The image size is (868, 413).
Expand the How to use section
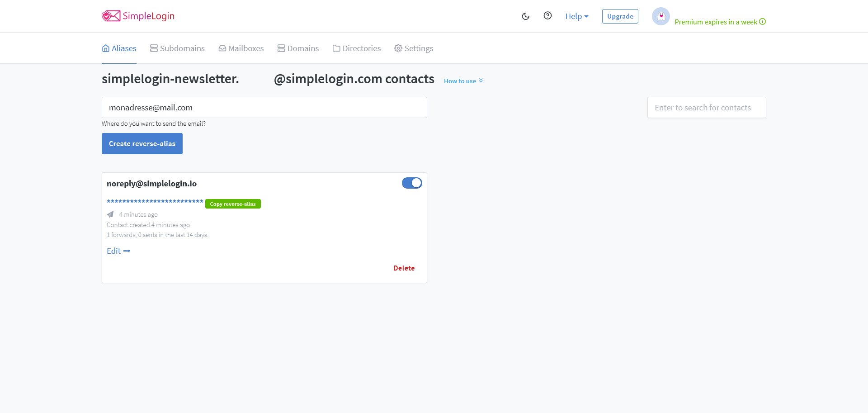[x=463, y=81]
